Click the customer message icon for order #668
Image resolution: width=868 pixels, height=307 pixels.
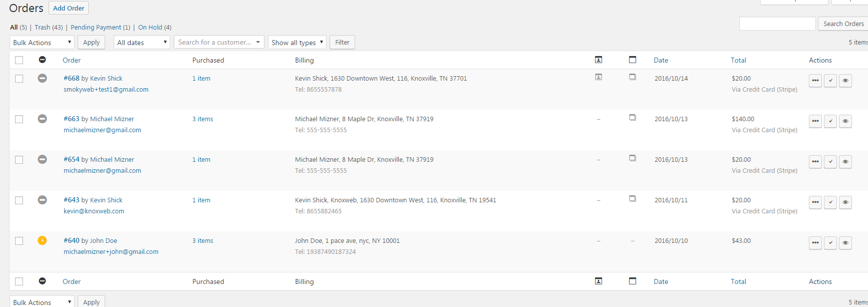coord(599,77)
